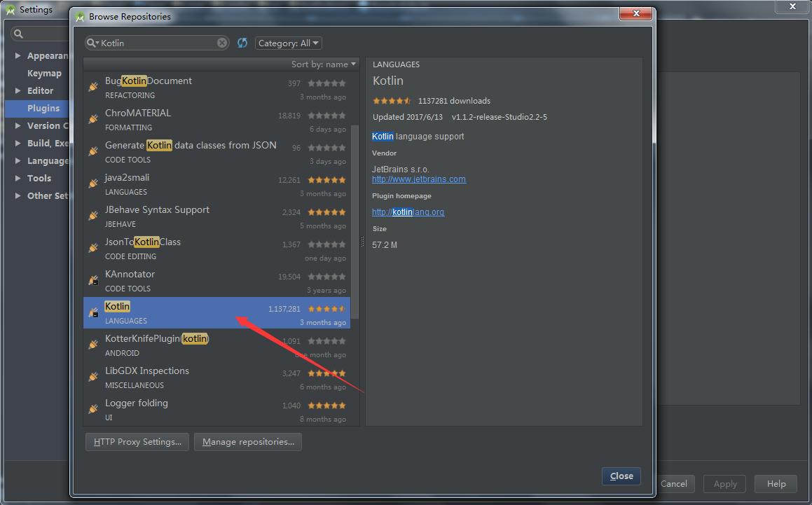This screenshot has width=812, height=505.
Task: Select the BugKotlinDocument plugin
Action: 217,88
